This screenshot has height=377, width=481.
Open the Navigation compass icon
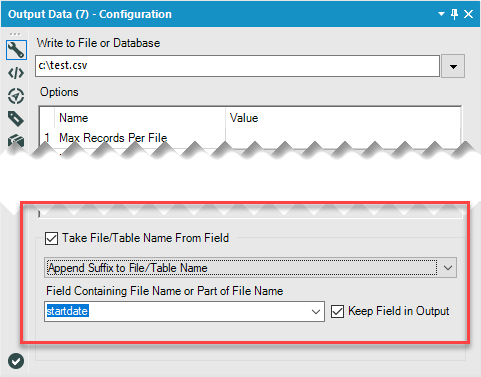(16, 96)
